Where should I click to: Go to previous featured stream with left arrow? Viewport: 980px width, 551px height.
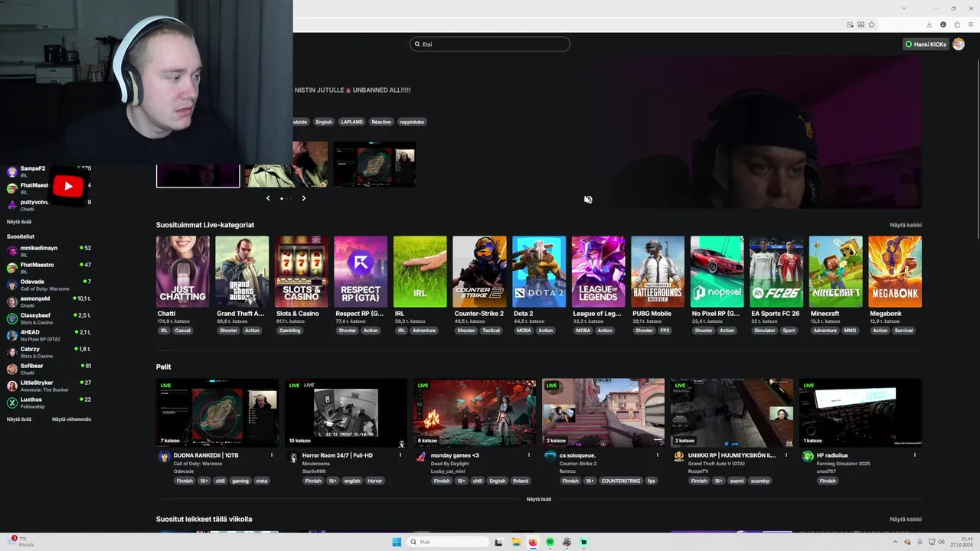coord(268,198)
